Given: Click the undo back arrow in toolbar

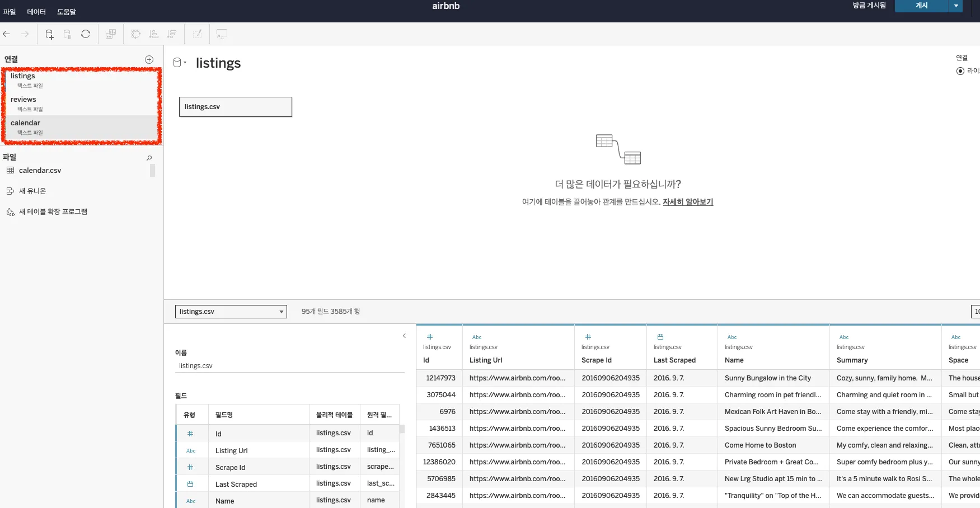Looking at the screenshot, I should click(x=7, y=34).
